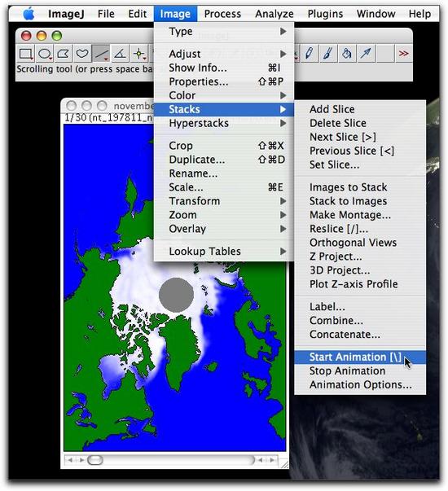Screen dimensions: 448x491
Task: Choose the Pencil tool icon
Action: click(x=310, y=54)
